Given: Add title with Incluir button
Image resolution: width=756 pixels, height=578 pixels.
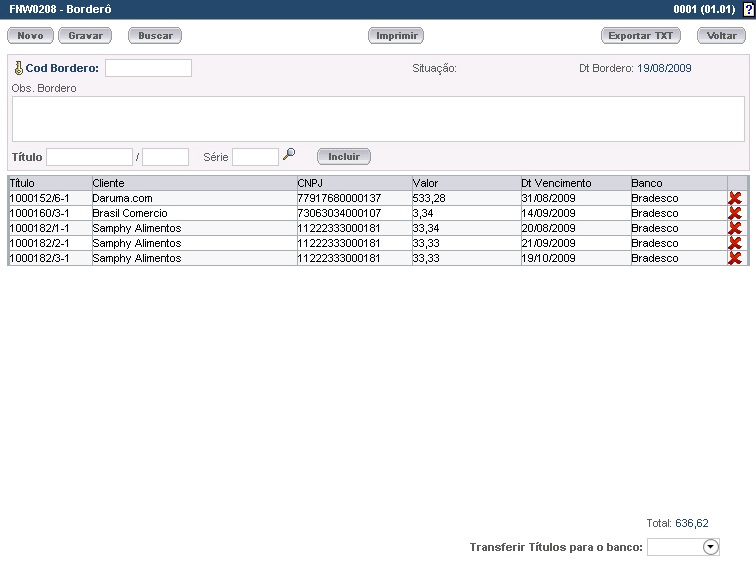Looking at the screenshot, I should (x=344, y=156).
